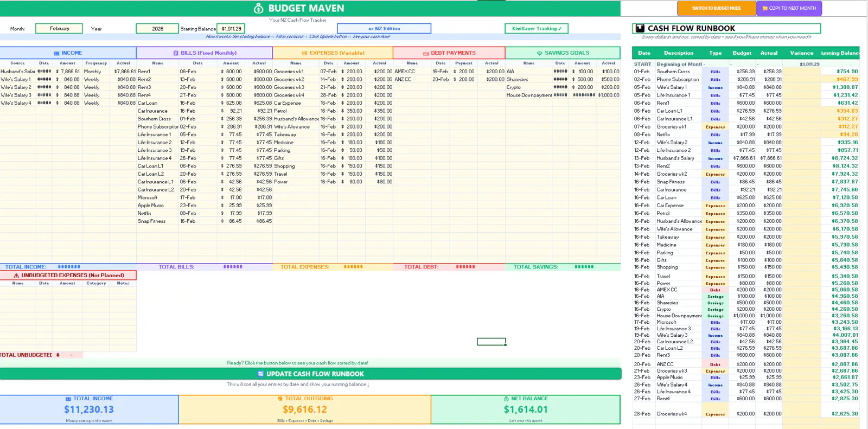This screenshot has height=429, width=868.
Task: Click the TOTAL BILLS label cell
Action: click(176, 267)
